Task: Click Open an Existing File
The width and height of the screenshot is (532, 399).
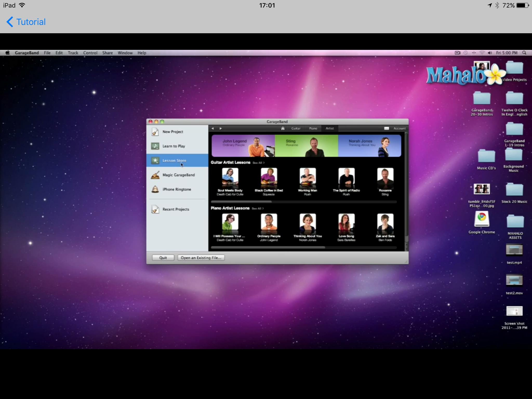Action: (201, 258)
